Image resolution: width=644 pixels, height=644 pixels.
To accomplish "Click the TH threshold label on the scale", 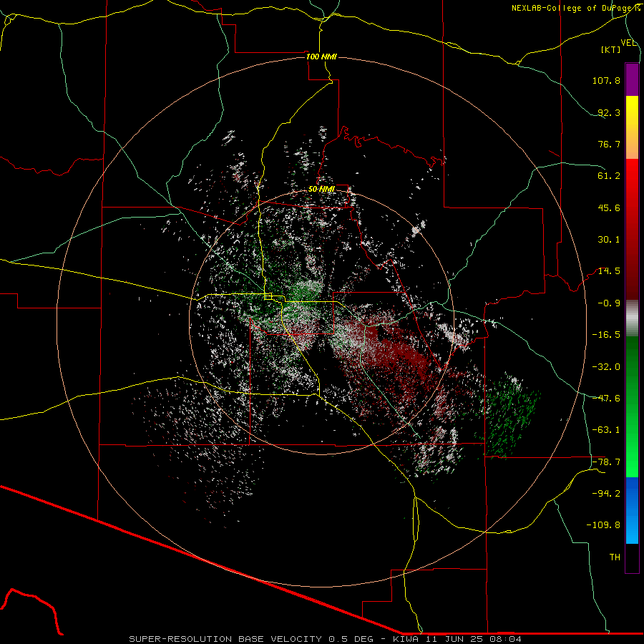I will tap(615, 557).
